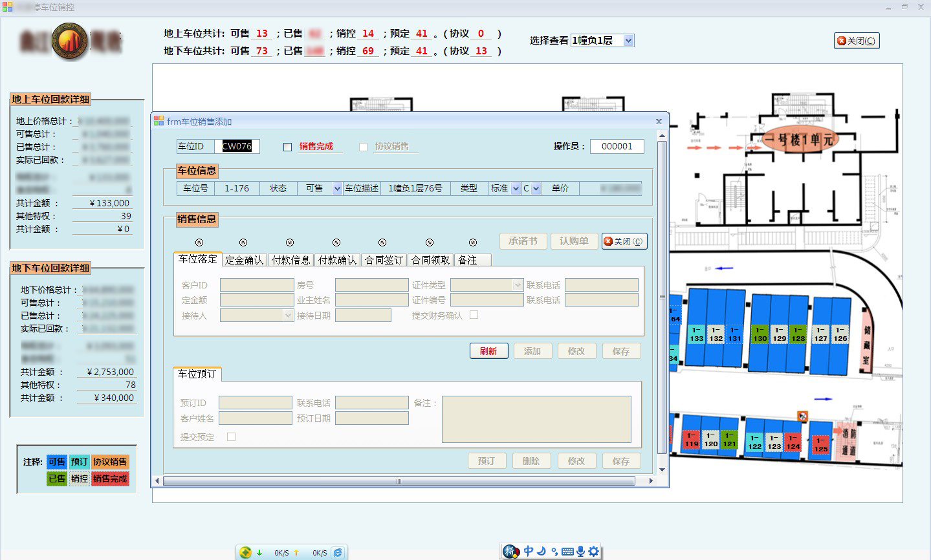Tick the 提交财务确认 checkbox
931x560 pixels.
pyautogui.click(x=474, y=315)
